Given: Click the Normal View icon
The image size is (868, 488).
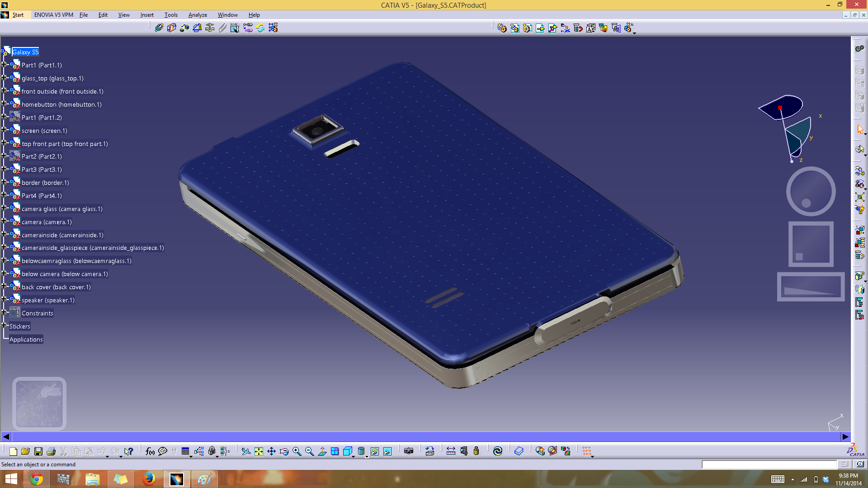Looking at the screenshot, I should point(322,451).
